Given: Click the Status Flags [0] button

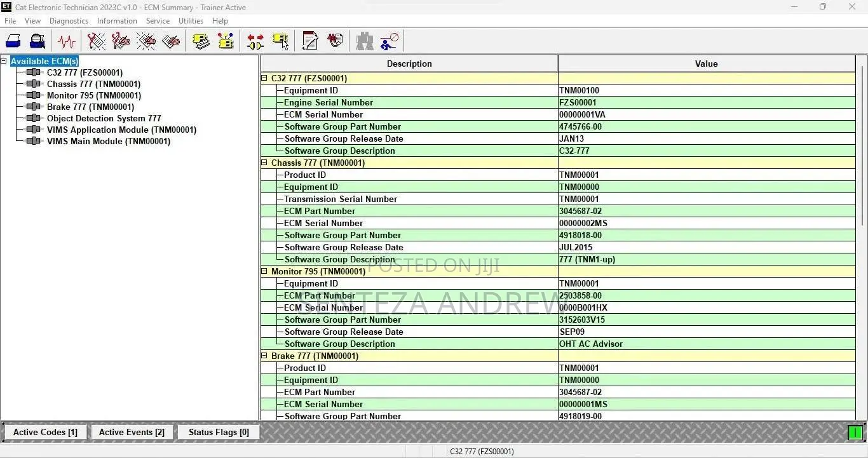Looking at the screenshot, I should click(219, 432).
